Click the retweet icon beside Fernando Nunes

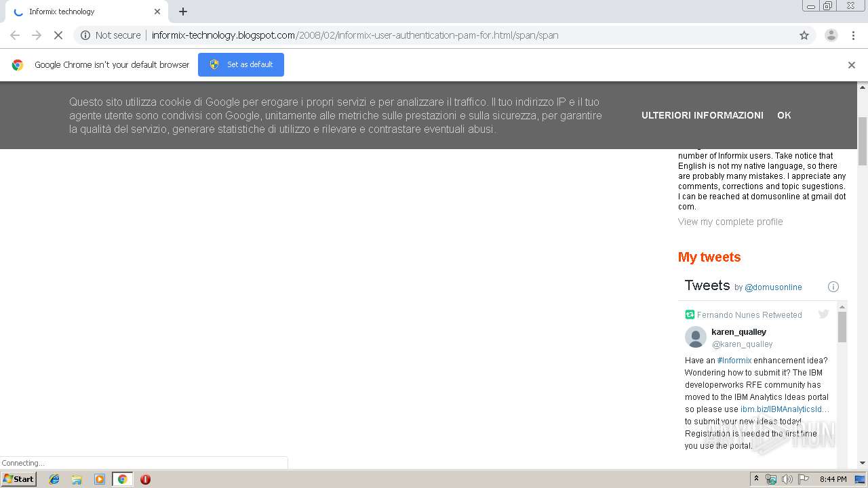690,314
